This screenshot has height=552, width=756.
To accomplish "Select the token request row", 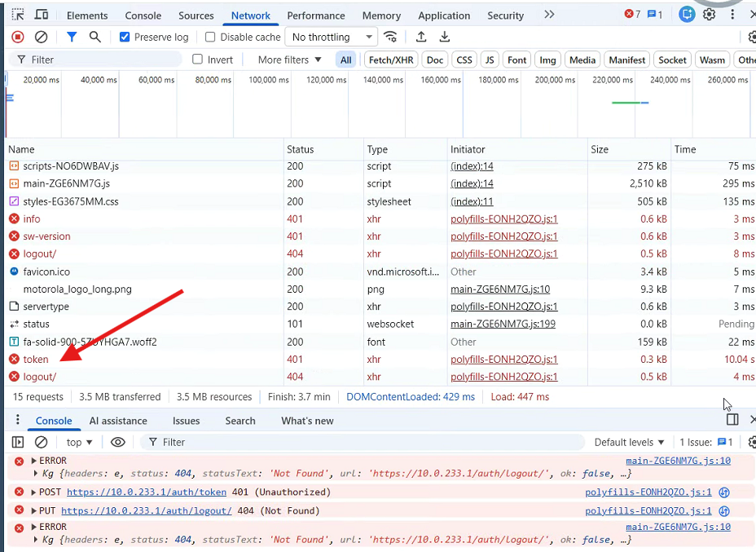I will [380, 360].
